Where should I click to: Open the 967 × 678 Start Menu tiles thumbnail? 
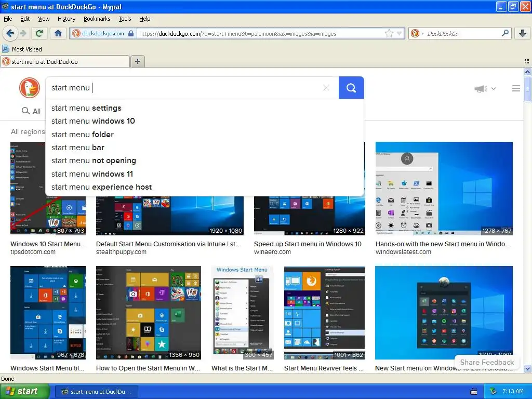click(x=48, y=312)
